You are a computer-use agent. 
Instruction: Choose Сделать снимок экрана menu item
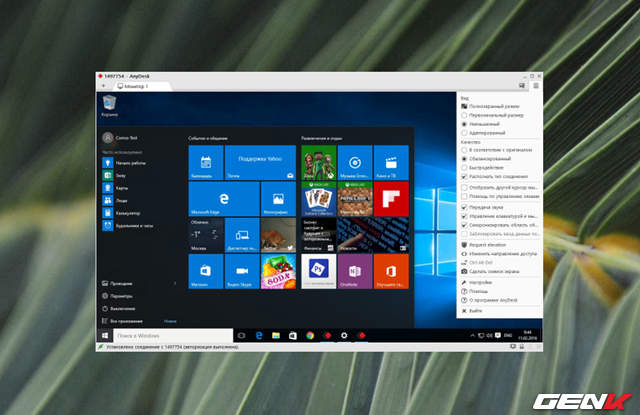[x=490, y=271]
